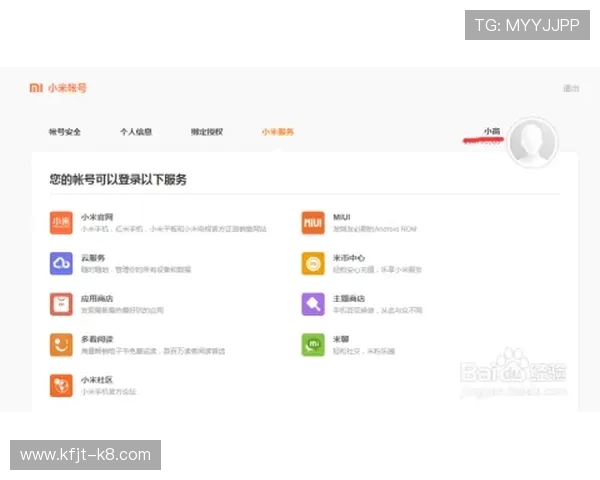Click the 小米帐号 header title
The width and height of the screenshot is (600, 480).
click(67, 88)
